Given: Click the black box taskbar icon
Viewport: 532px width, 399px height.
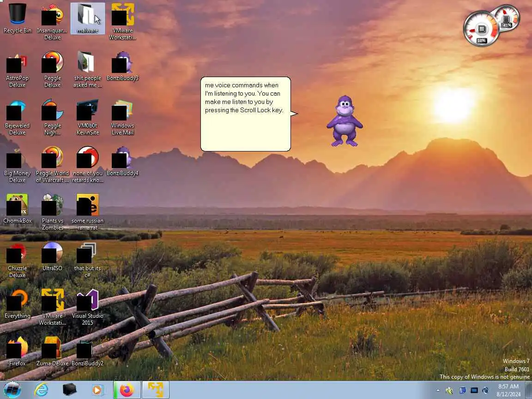Looking at the screenshot, I should tap(69, 390).
